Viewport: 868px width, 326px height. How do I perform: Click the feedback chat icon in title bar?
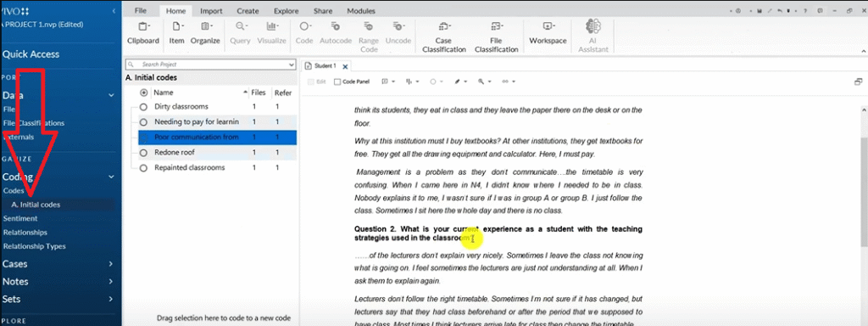pyautogui.click(x=820, y=11)
